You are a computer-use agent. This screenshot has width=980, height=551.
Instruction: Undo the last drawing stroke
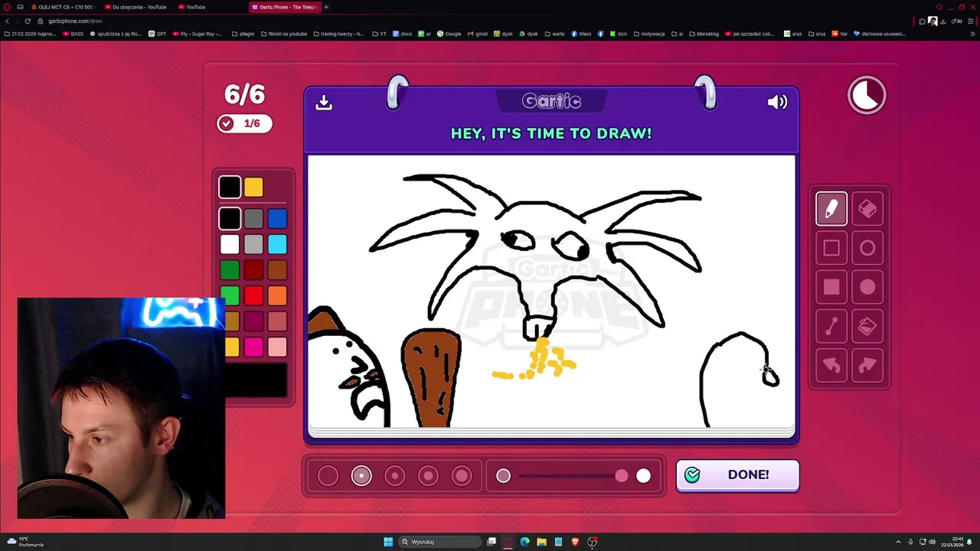(831, 366)
